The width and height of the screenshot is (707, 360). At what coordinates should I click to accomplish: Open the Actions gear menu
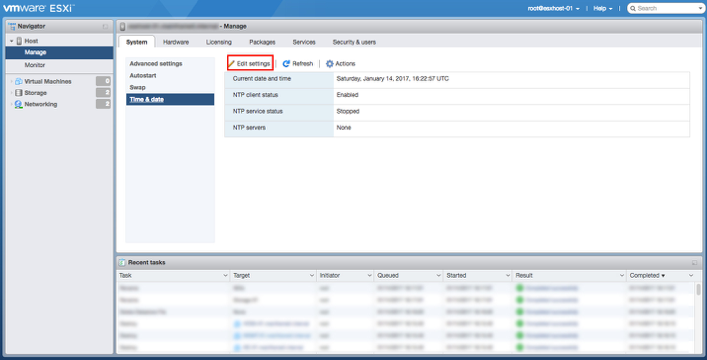pos(340,64)
